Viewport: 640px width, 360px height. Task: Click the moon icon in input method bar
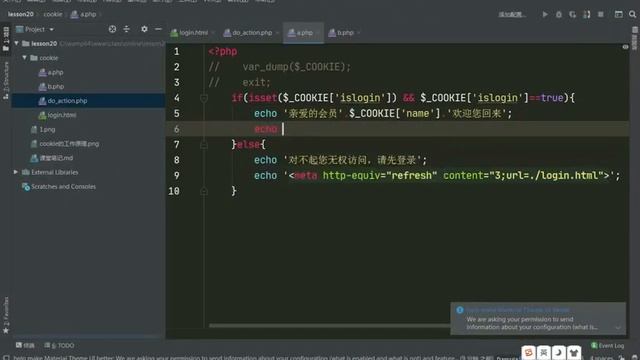tap(558, 352)
